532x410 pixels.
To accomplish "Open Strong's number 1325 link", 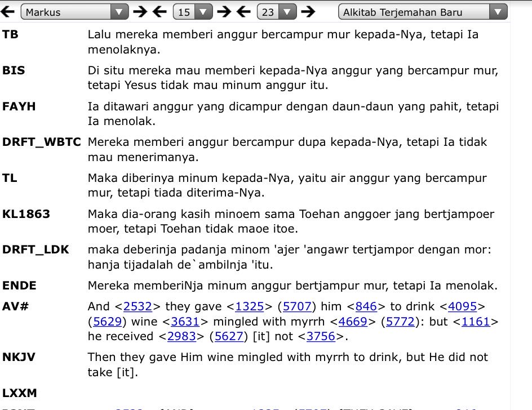I will point(249,306).
